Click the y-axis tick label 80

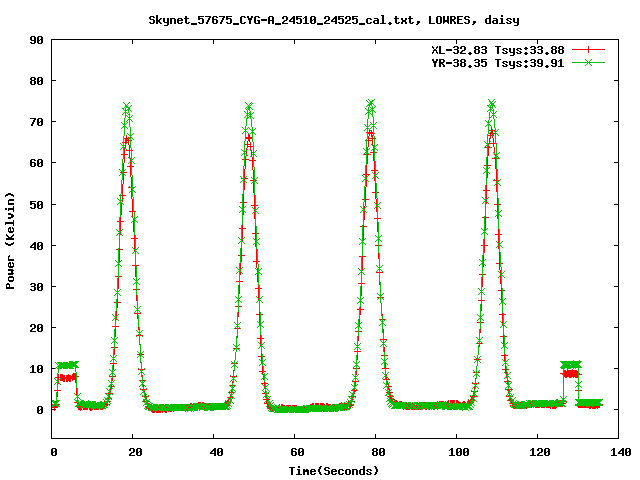[36, 81]
